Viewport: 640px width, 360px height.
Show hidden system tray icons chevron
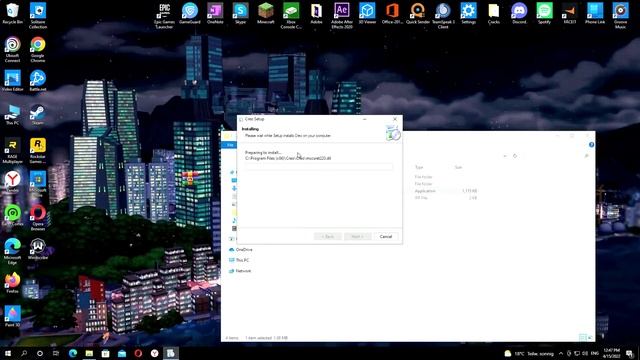[561, 353]
